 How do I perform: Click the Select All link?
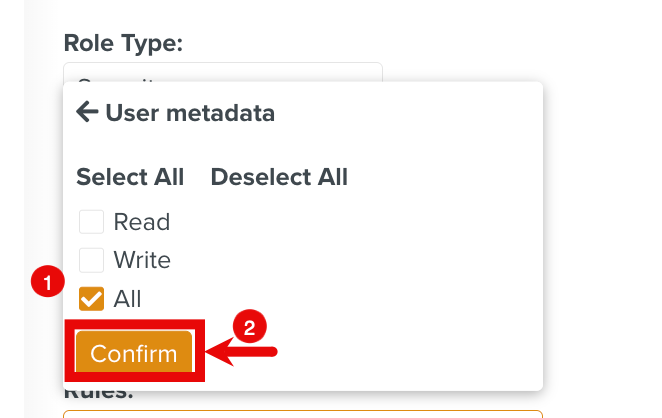[x=130, y=177]
